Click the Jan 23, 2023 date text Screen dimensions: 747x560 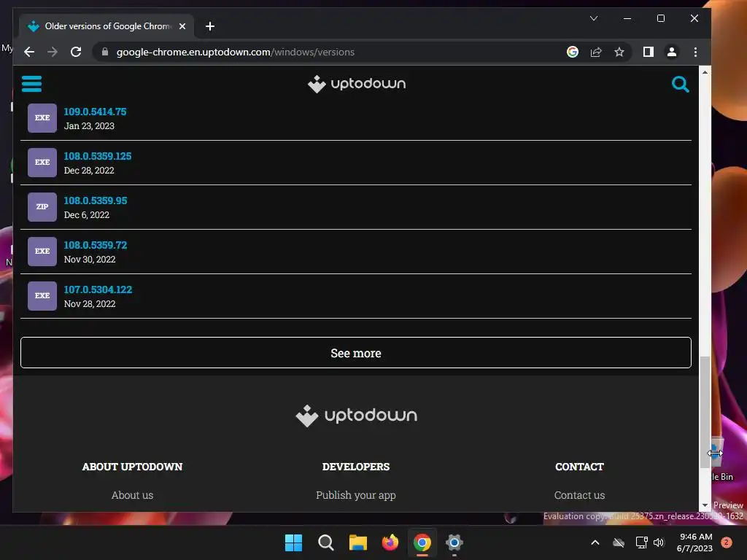click(89, 126)
